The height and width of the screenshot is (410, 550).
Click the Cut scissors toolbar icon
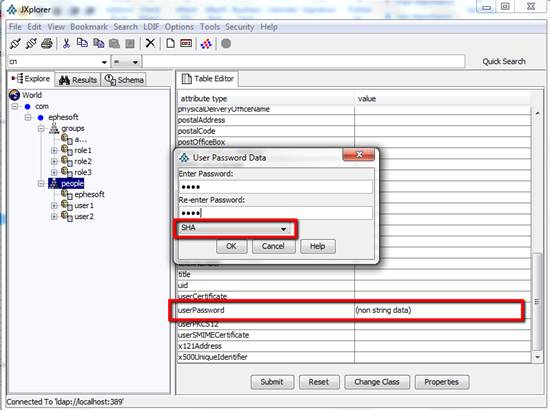click(x=66, y=43)
